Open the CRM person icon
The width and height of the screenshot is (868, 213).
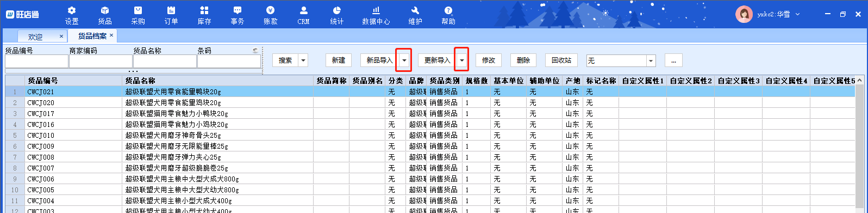point(304,10)
